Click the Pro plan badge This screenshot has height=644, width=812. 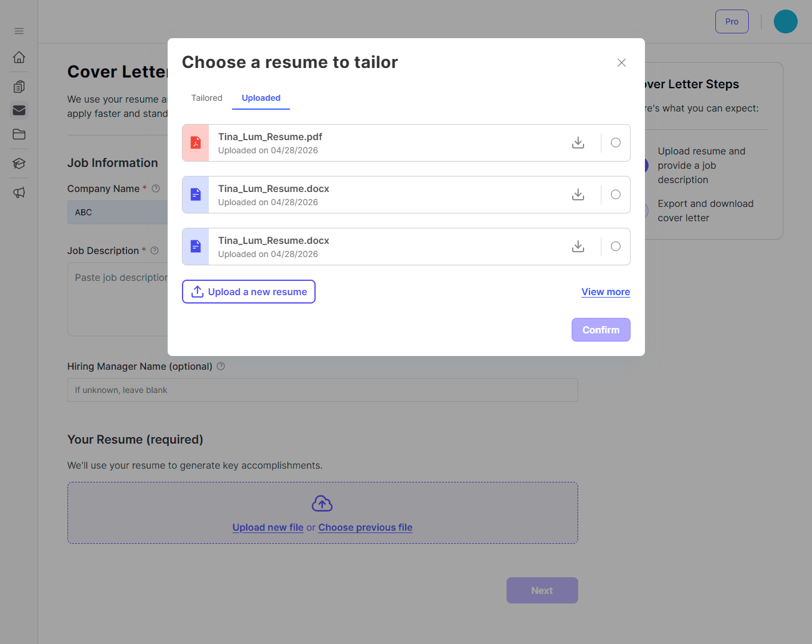(x=732, y=21)
